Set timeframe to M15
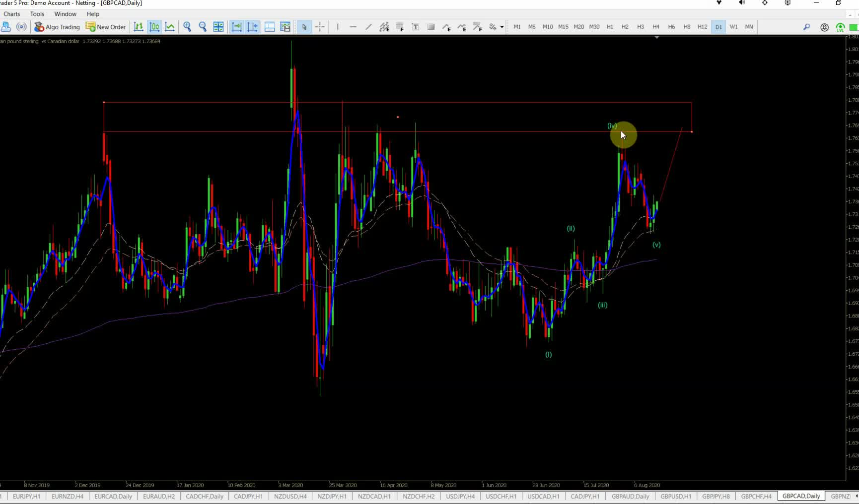 pyautogui.click(x=563, y=27)
